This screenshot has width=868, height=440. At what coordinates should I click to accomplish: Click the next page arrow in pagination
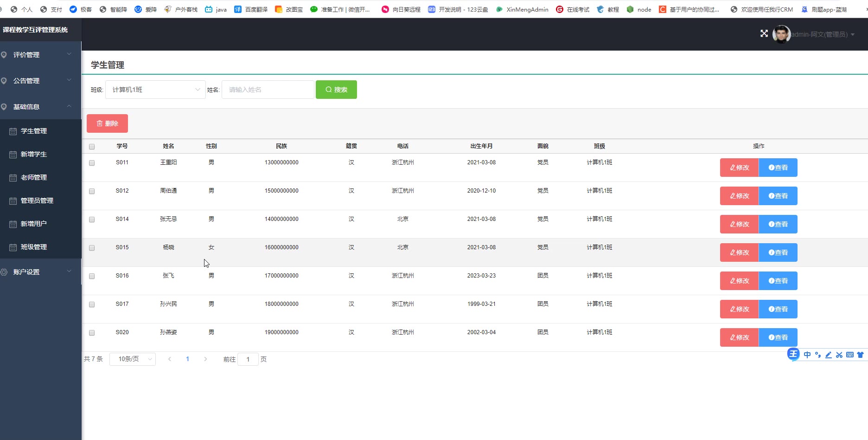click(x=205, y=359)
